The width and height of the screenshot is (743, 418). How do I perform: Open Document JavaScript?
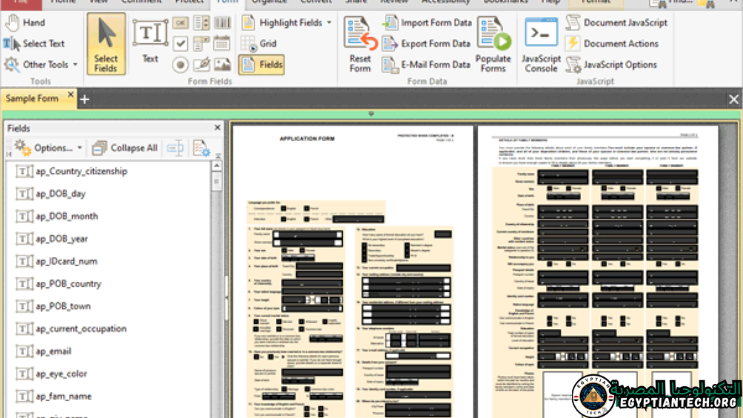616,22
